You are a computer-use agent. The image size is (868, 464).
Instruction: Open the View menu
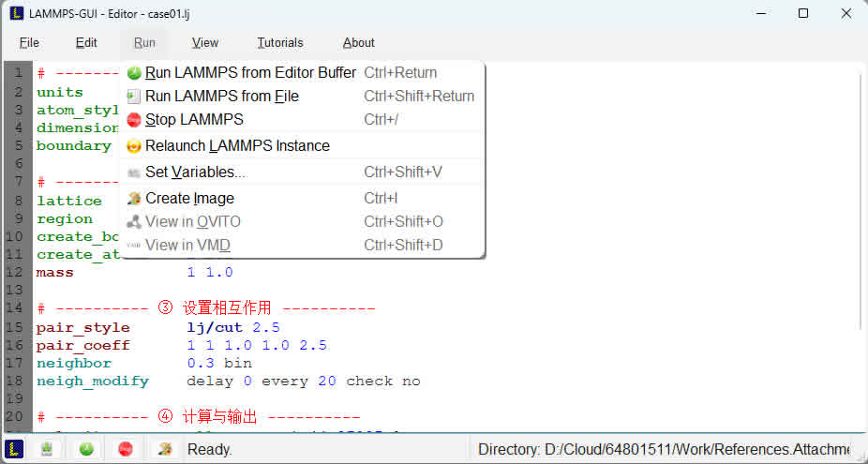coord(205,42)
